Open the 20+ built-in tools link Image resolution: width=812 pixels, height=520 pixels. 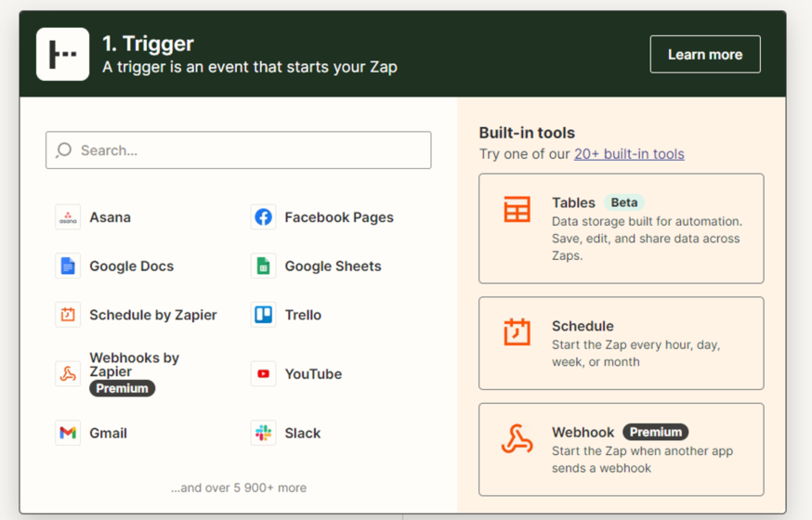pyautogui.click(x=629, y=153)
